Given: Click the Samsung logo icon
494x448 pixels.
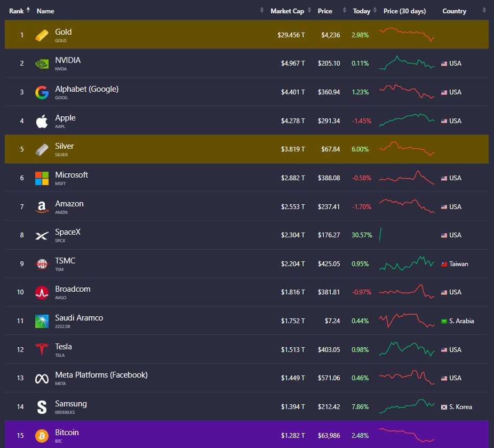Looking at the screenshot, I should coord(42,407).
